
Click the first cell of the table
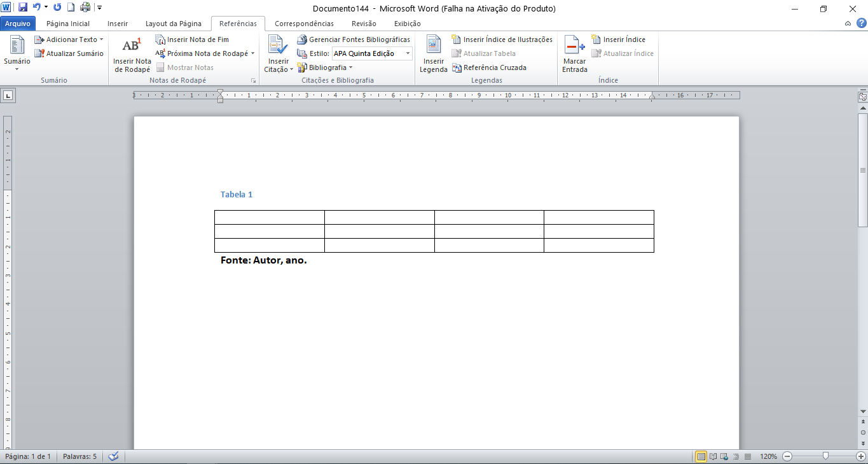(x=270, y=217)
